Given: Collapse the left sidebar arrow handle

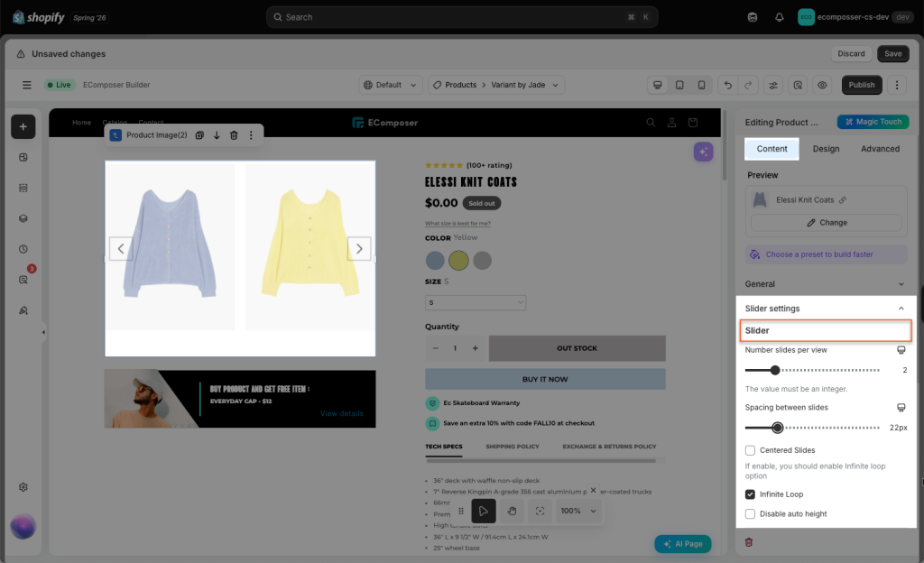Looking at the screenshot, I should tap(43, 332).
